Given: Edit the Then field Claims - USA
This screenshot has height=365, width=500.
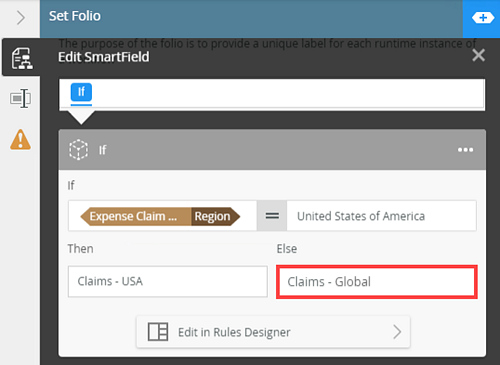Looking at the screenshot, I should click(x=168, y=281).
